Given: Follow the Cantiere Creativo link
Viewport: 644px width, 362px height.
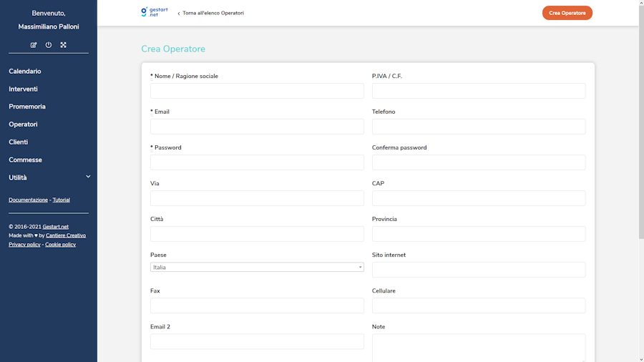Looking at the screenshot, I should click(x=66, y=235).
